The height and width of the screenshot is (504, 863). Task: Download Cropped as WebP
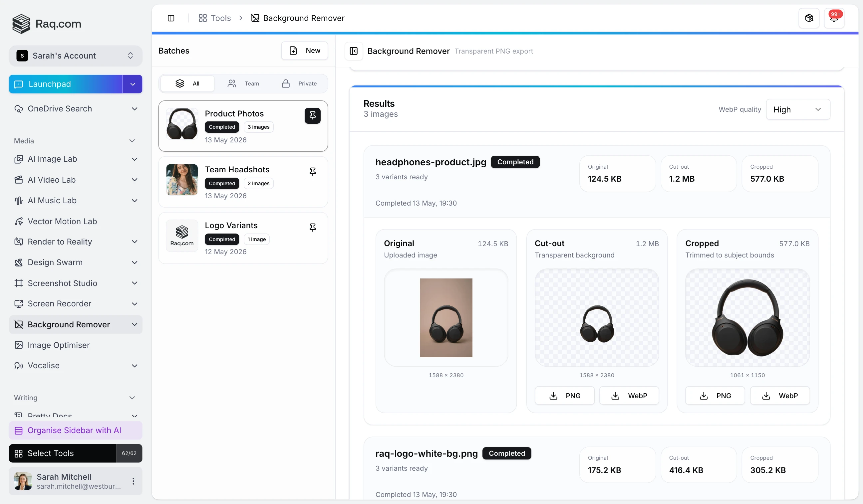point(779,396)
